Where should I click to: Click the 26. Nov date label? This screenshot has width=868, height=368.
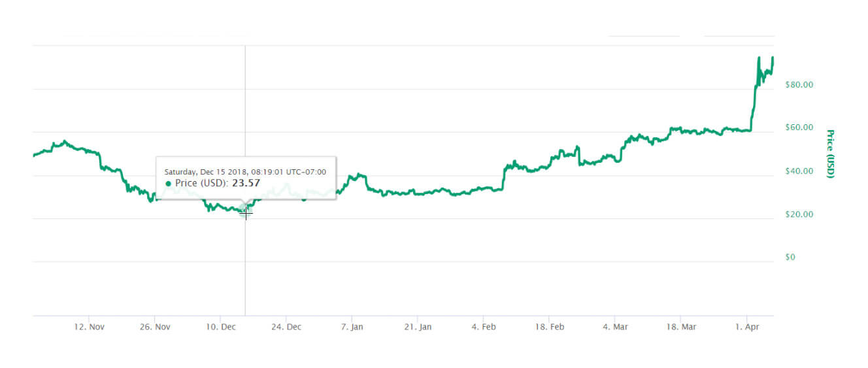click(x=154, y=327)
